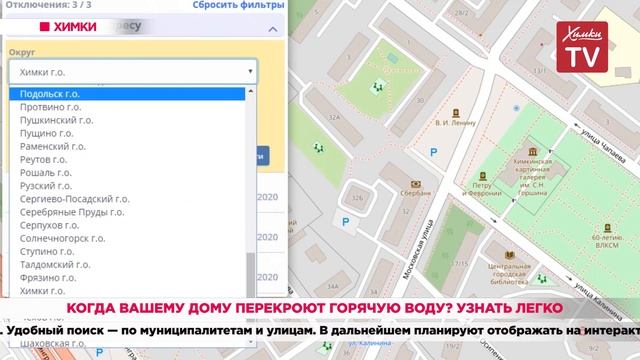
Task: Click the Московская улица street label
Action: [x=418, y=249]
